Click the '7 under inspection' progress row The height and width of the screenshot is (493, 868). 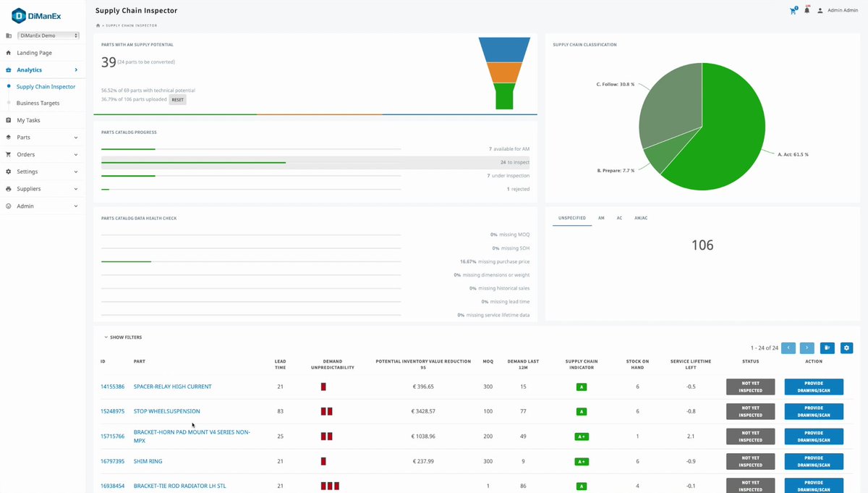pos(315,176)
